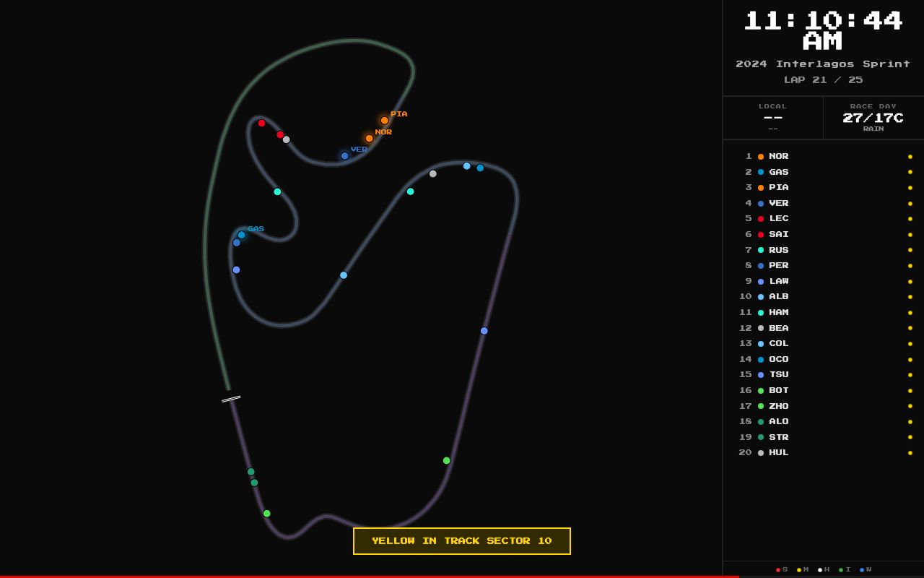
Task: Select the Soft tire red dot in the legend
Action: click(x=778, y=569)
